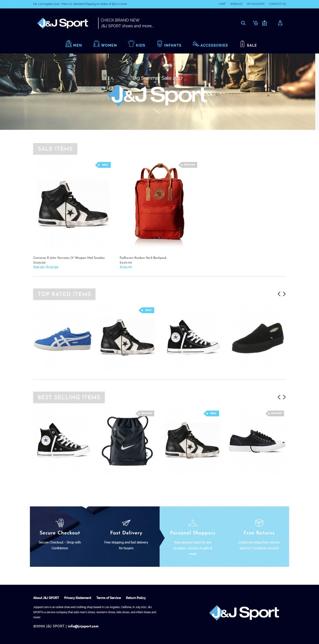Open the user account icon in the header
This screenshot has width=319, height=644.
point(280,23)
